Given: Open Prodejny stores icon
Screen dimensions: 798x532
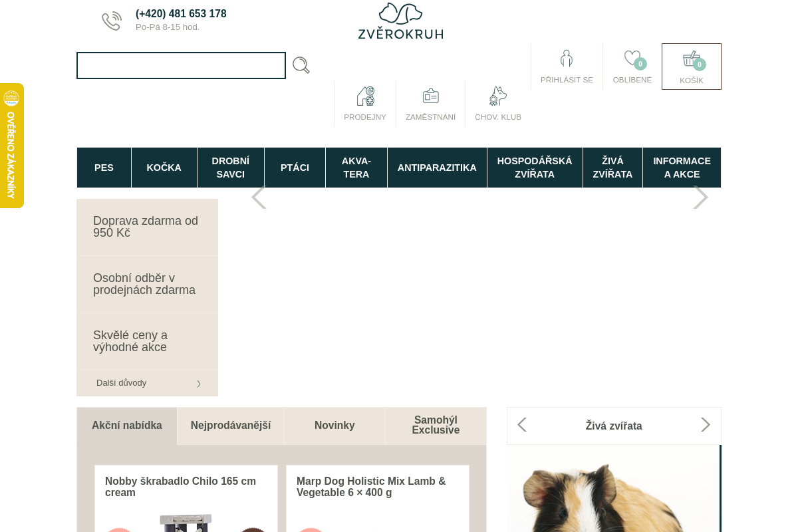Looking at the screenshot, I should [x=366, y=96].
